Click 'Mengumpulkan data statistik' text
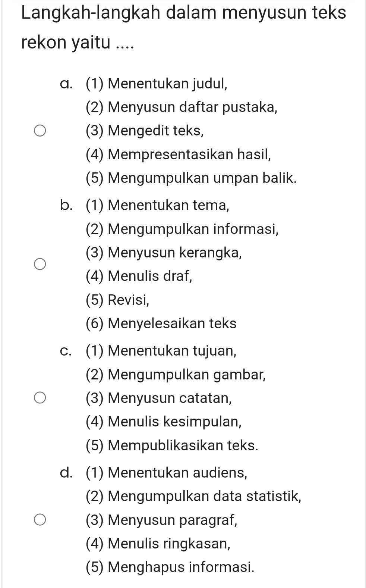 pyautogui.click(x=193, y=497)
